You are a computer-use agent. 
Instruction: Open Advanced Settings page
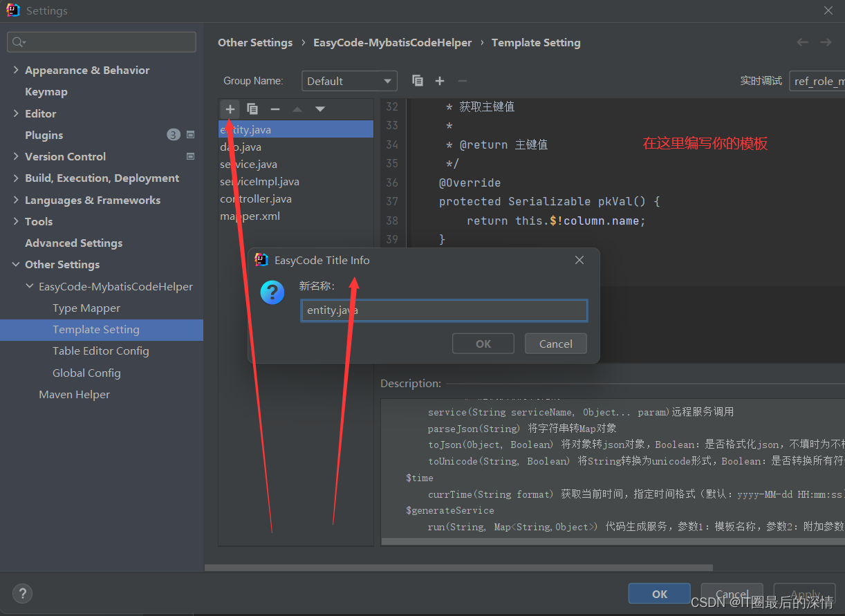pyautogui.click(x=74, y=243)
